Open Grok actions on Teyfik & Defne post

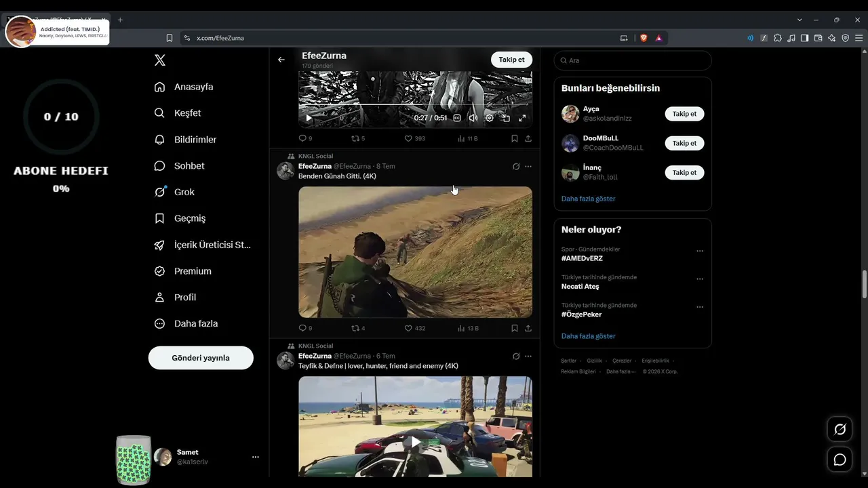tap(516, 356)
